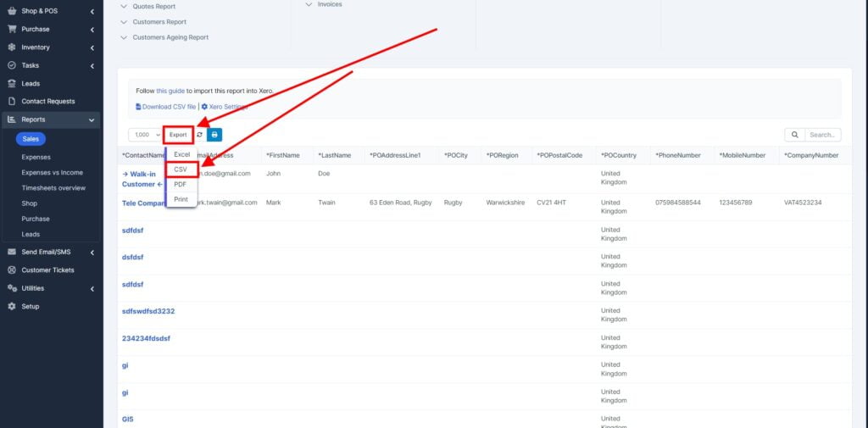Click the Send Email/SMS envelope icon
The height and width of the screenshot is (428, 868).
click(12, 252)
